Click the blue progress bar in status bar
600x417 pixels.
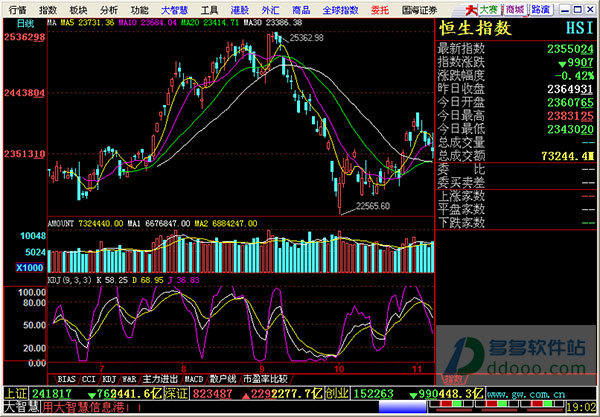403,407
